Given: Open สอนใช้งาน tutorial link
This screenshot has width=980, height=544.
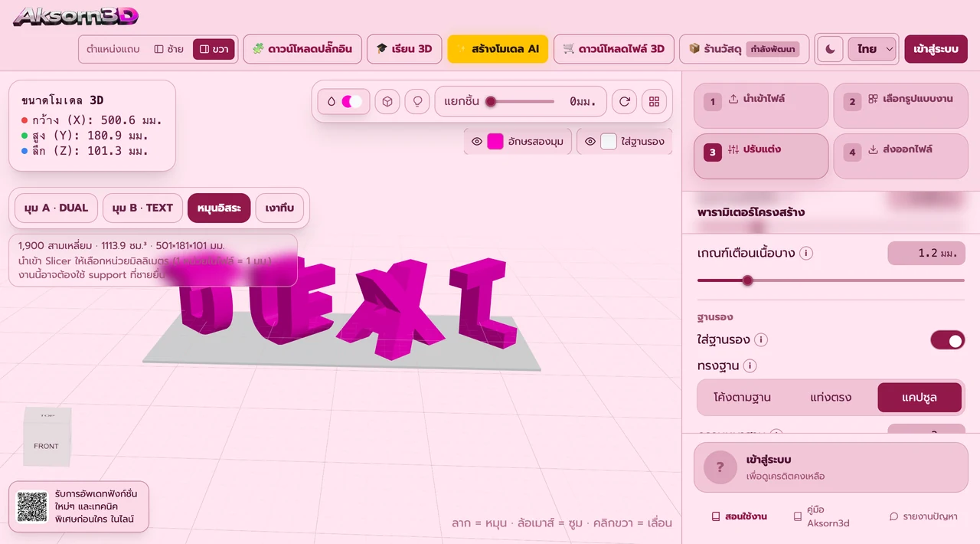Looking at the screenshot, I should [739, 516].
